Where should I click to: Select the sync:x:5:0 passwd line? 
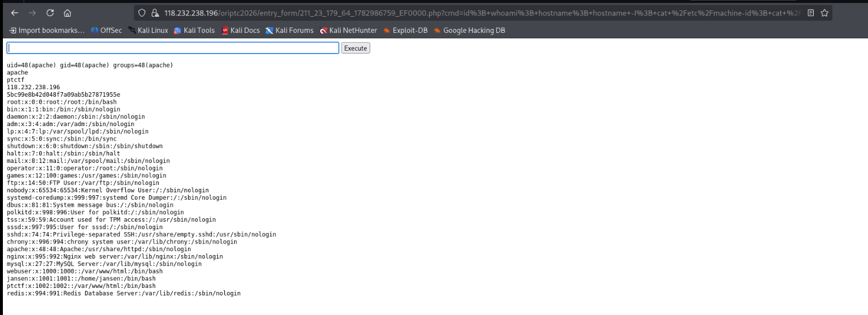62,139
